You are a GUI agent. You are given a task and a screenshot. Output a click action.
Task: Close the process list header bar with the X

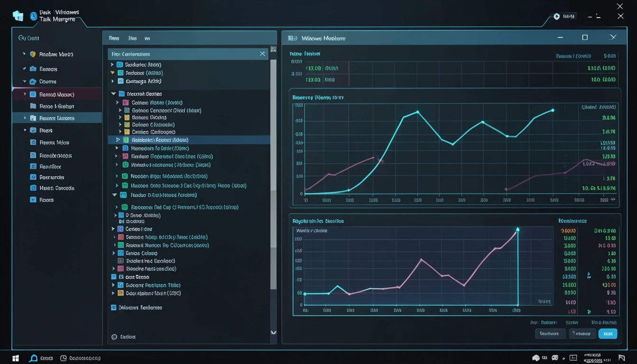coord(262,54)
